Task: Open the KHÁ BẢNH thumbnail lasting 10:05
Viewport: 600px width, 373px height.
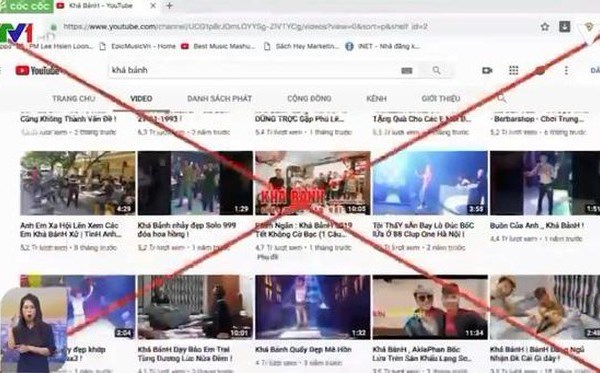Action: pyautogui.click(x=313, y=183)
